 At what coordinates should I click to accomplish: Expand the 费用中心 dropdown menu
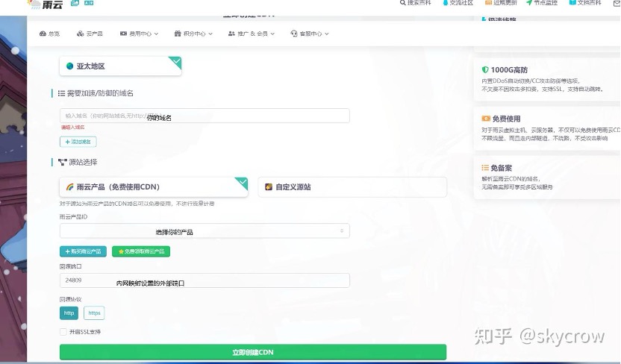point(139,34)
